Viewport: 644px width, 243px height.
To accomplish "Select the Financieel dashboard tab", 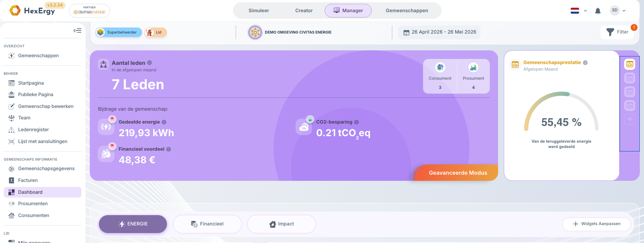I will pyautogui.click(x=207, y=224).
